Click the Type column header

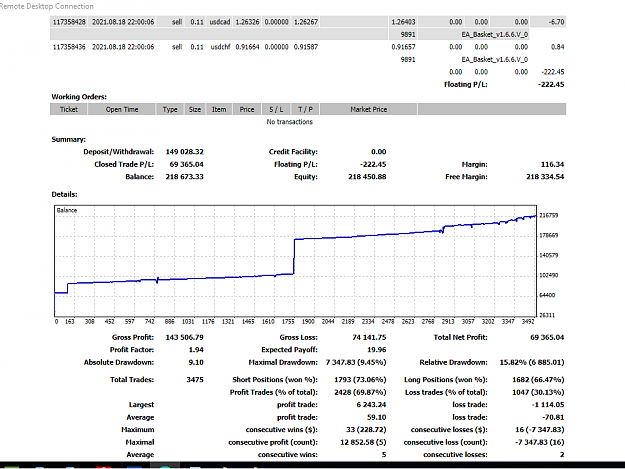coord(170,109)
